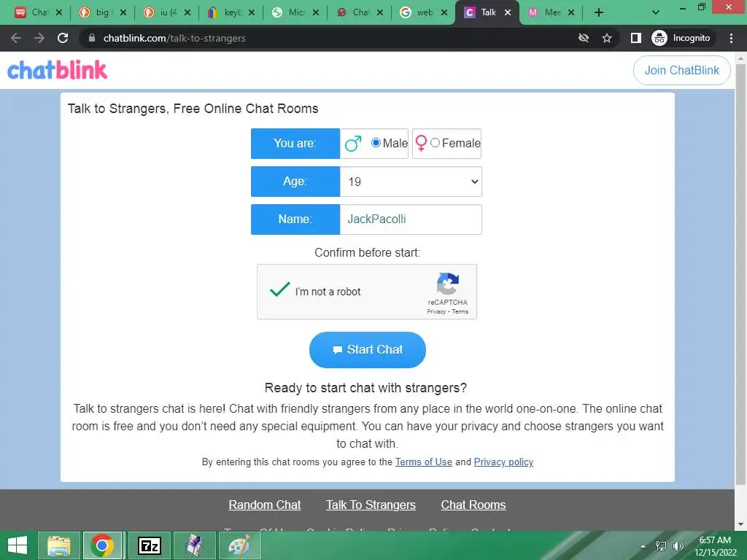Open Paint from the taskbar
Image resolution: width=747 pixels, height=560 pixels.
click(239, 545)
